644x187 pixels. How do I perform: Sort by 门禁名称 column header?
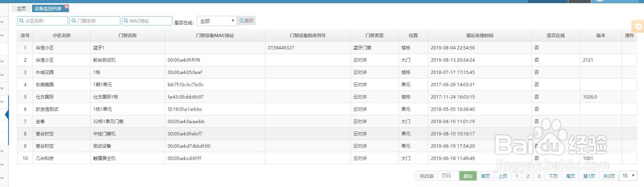click(128, 35)
